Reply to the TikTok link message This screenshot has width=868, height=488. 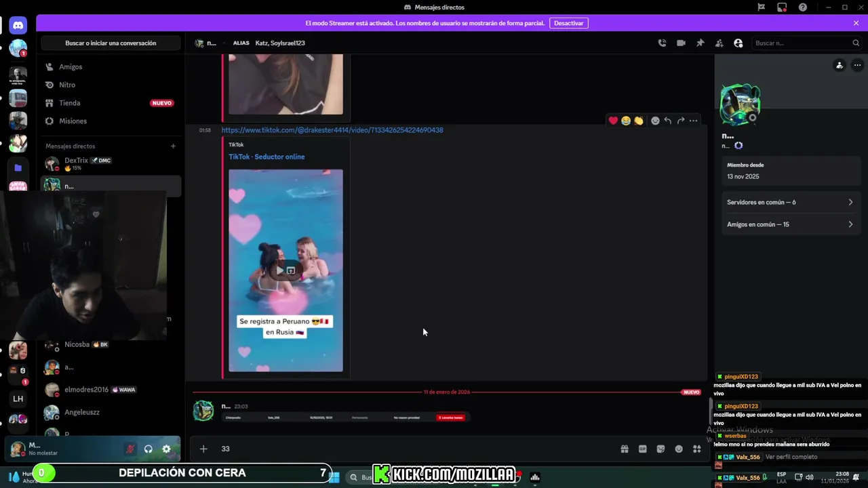[668, 121]
